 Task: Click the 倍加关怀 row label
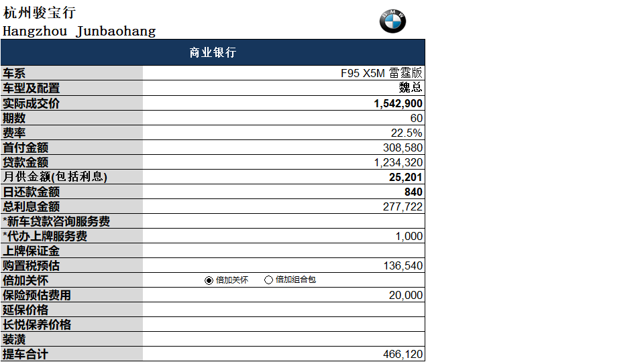[x=25, y=281]
